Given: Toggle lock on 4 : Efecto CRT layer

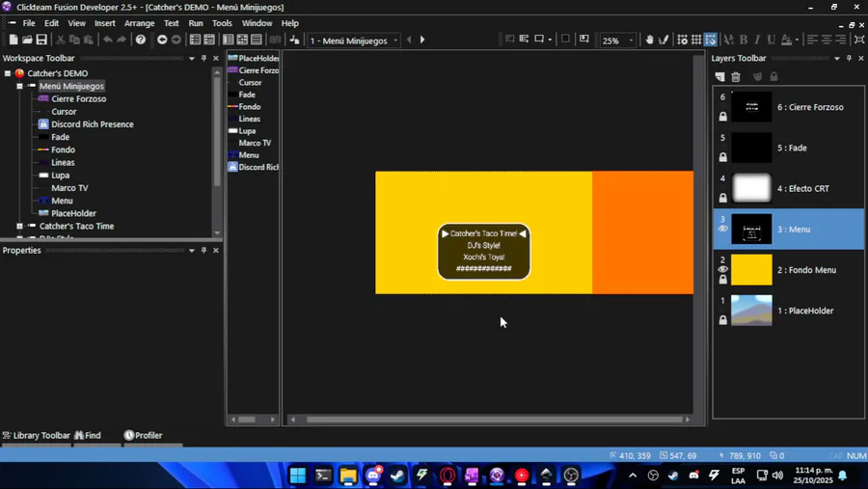Looking at the screenshot, I should [x=723, y=198].
